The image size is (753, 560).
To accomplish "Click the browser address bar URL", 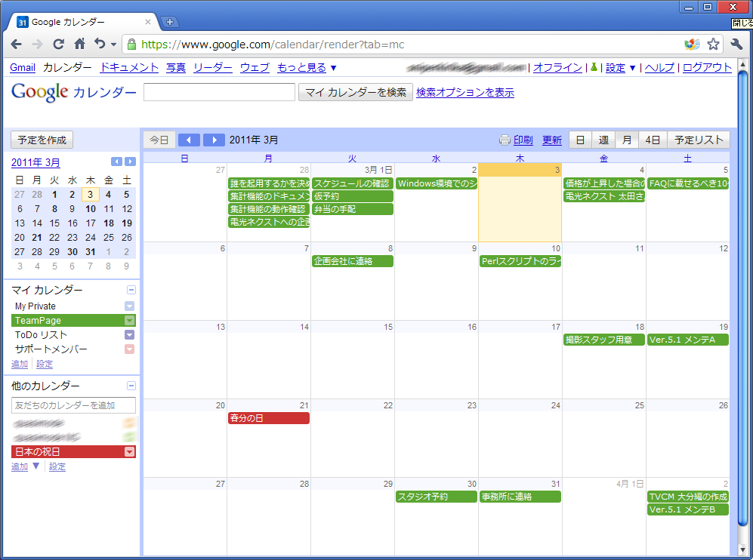I will 273,45.
